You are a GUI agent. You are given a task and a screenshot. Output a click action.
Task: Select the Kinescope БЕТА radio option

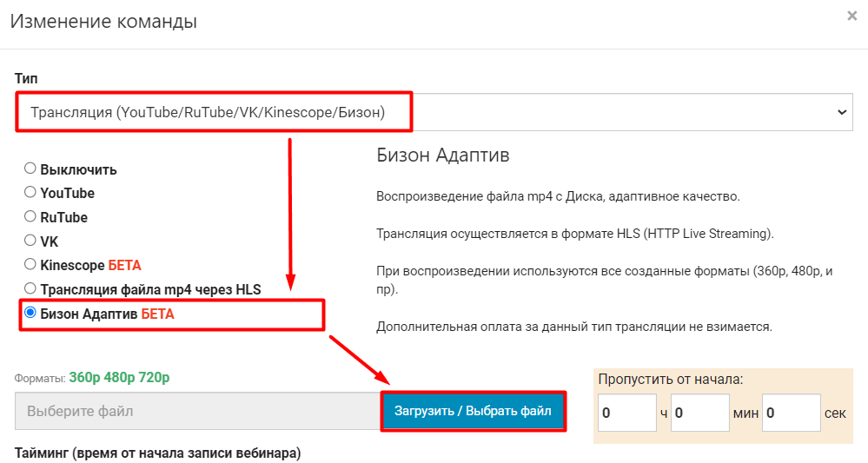(x=30, y=264)
